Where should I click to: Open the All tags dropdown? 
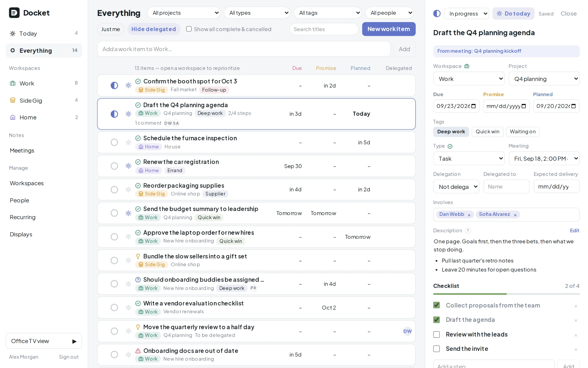point(328,13)
